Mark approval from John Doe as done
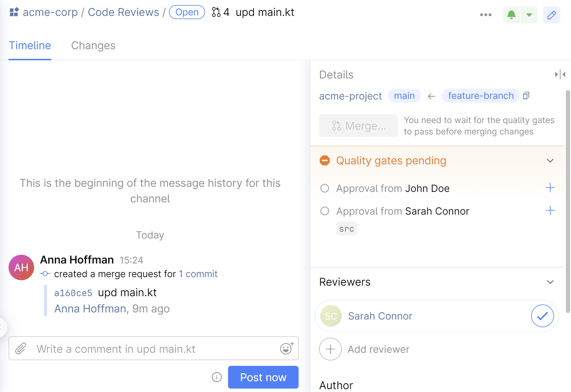 [324, 188]
